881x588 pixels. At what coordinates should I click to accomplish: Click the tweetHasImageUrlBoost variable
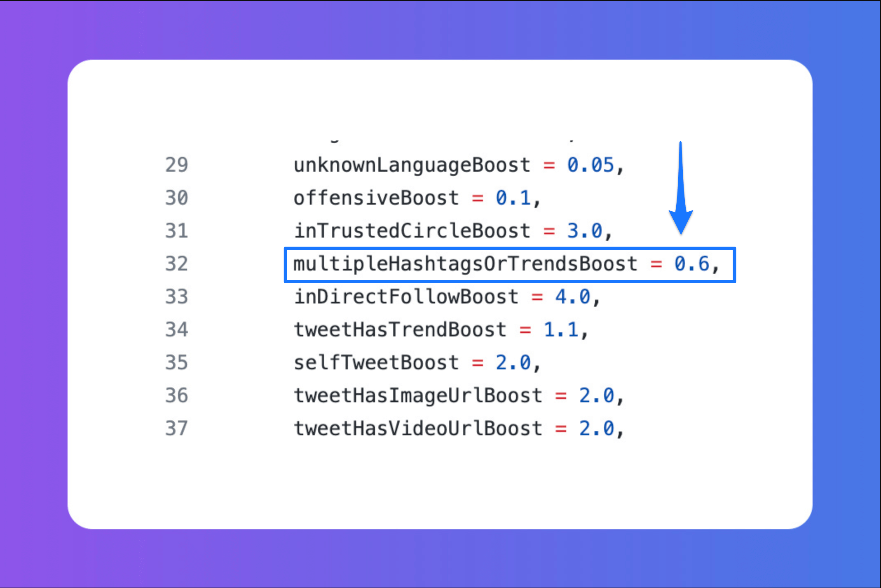coord(418,396)
